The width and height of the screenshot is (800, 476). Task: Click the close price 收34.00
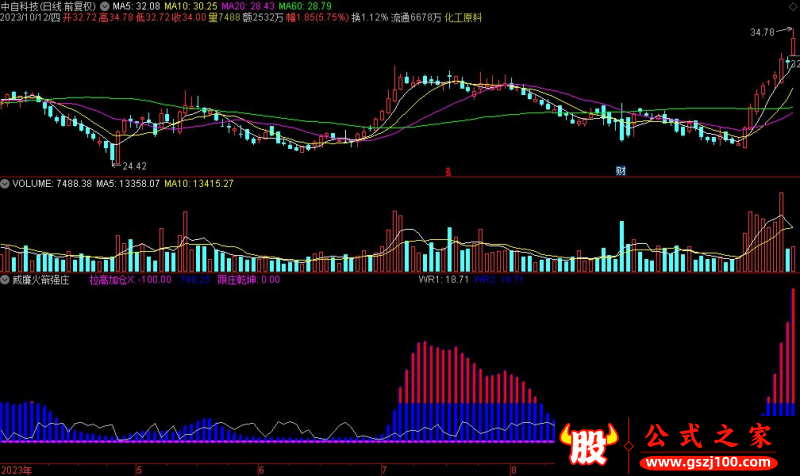point(189,18)
